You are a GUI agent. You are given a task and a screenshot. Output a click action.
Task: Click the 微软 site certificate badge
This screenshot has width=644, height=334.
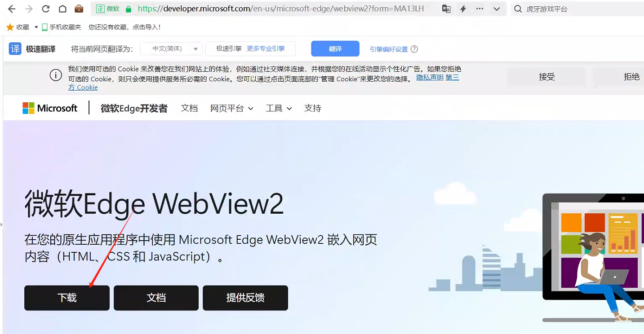[108, 9]
